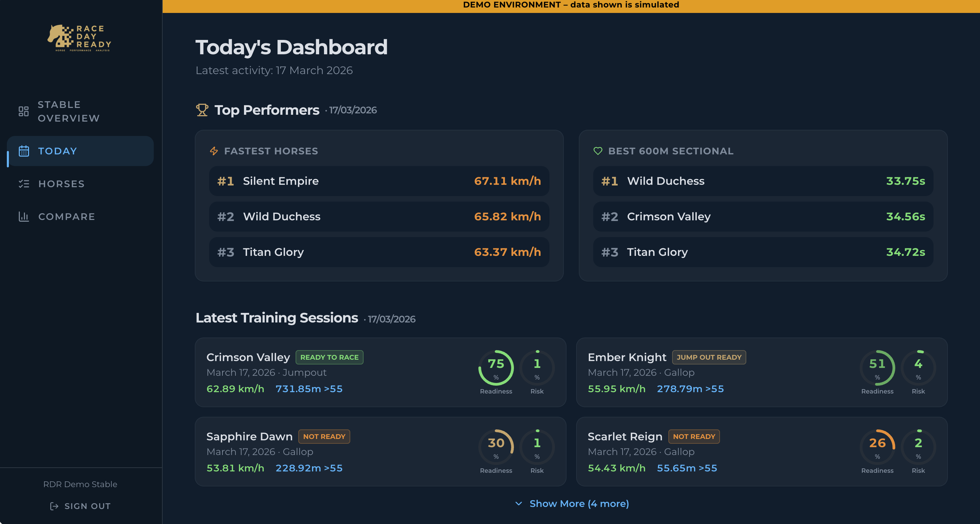Click the Sign Out arrow icon
The height and width of the screenshot is (524, 980).
54,506
